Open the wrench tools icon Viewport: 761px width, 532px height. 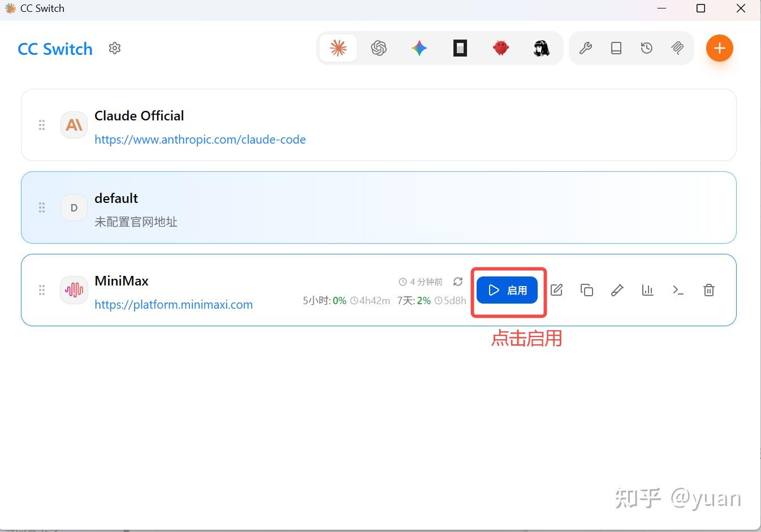(x=586, y=48)
